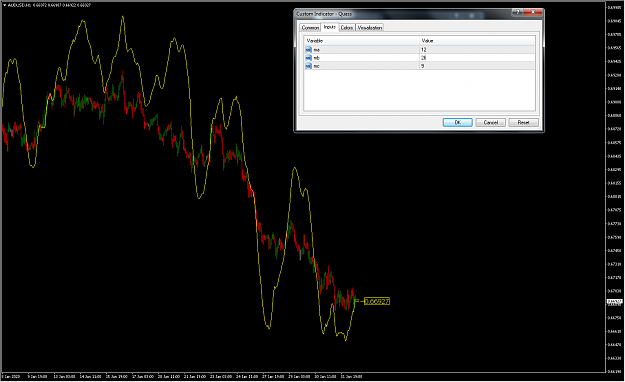Click the Value column header
625x382 pixels.
[477, 41]
